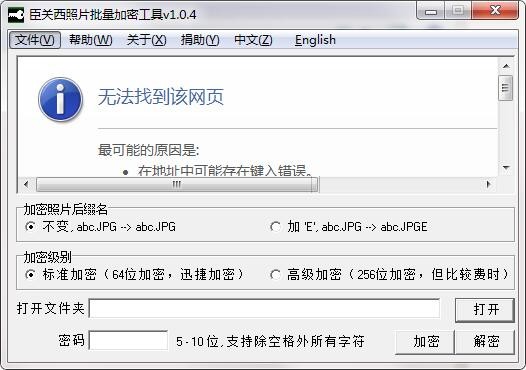Viewport: 526px width, 370px height.
Task: Open the 帮助(W) menu
Action: [91, 40]
